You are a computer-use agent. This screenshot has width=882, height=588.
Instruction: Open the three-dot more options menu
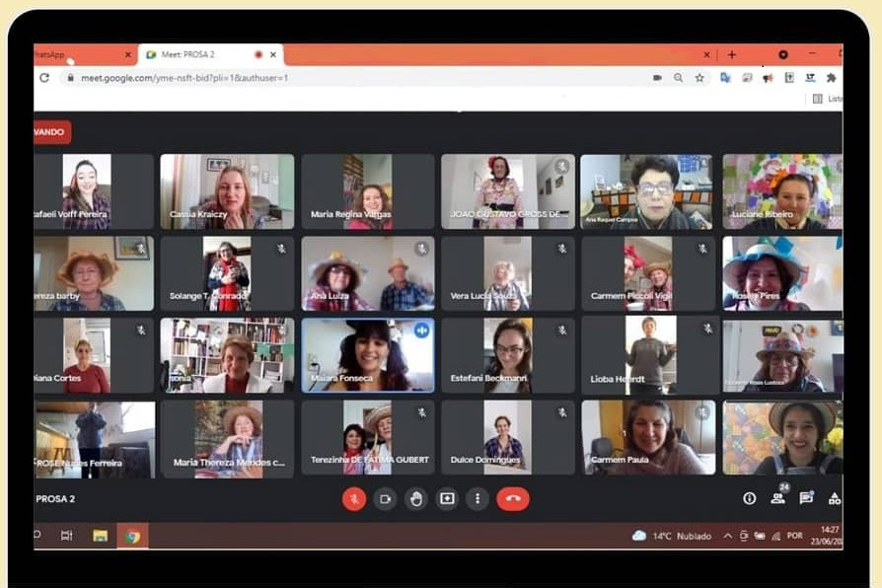(x=478, y=499)
